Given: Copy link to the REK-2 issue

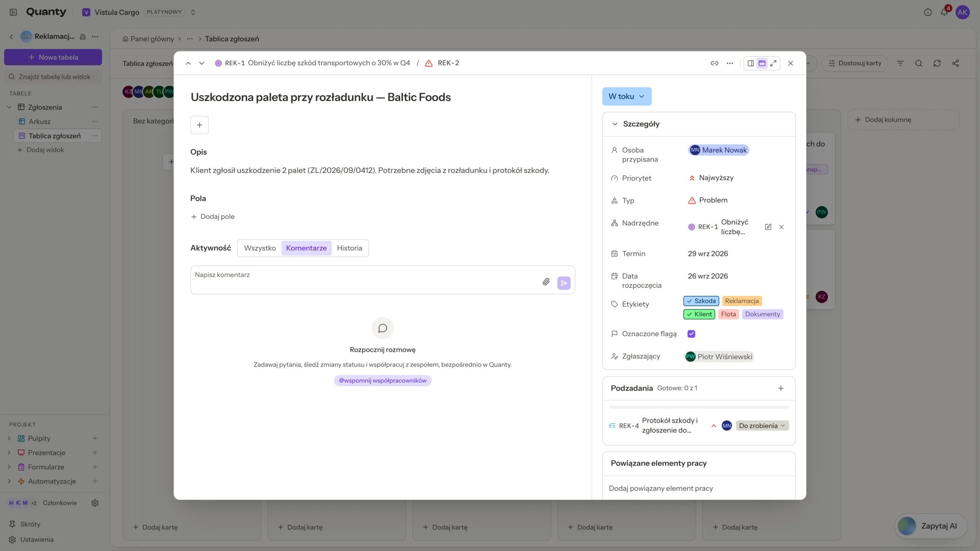Looking at the screenshot, I should (714, 63).
